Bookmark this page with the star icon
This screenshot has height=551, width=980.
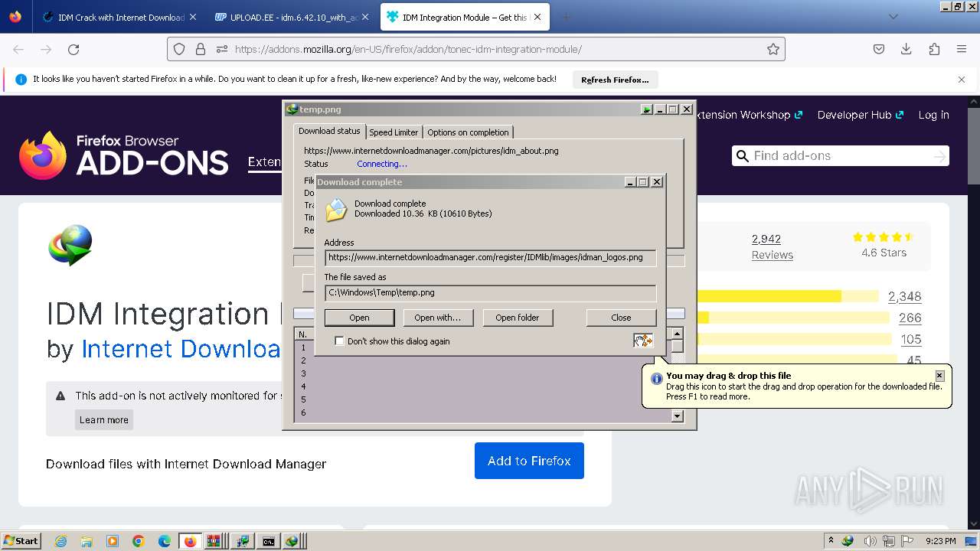773,50
